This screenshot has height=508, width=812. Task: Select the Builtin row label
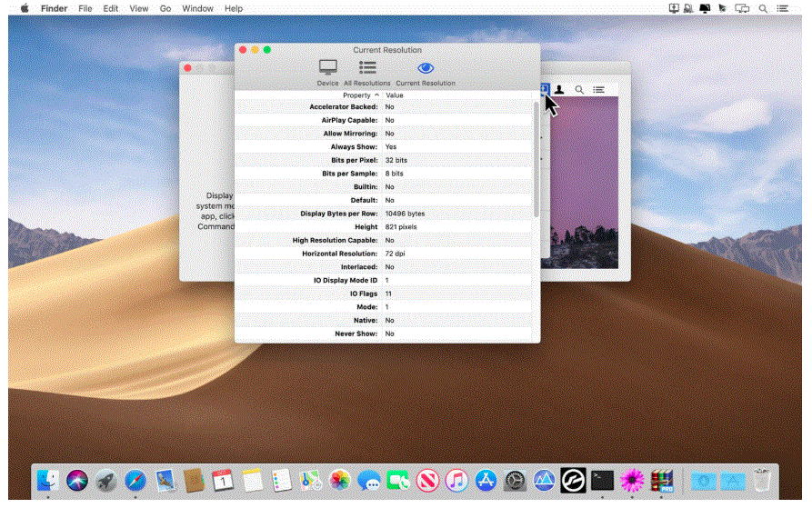[x=366, y=186]
